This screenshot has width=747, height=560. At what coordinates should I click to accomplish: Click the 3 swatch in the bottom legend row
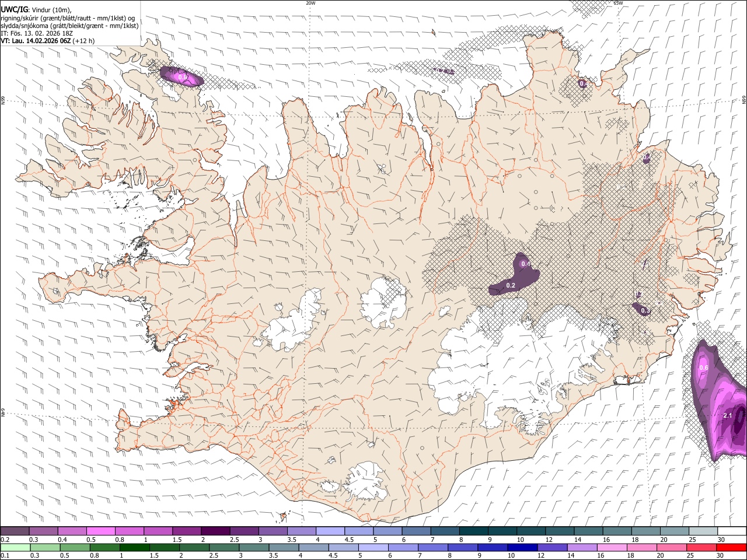tap(254, 547)
